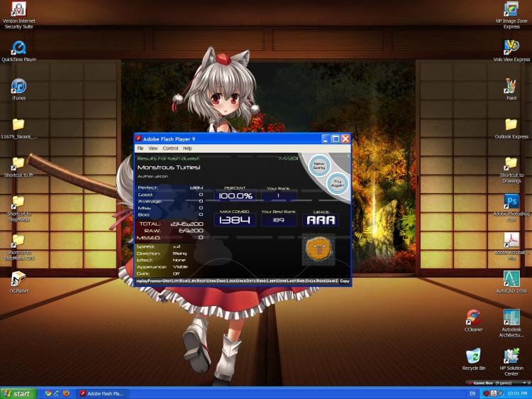Open HP Image Zone Express icon
The image size is (532, 399).
(x=511, y=15)
